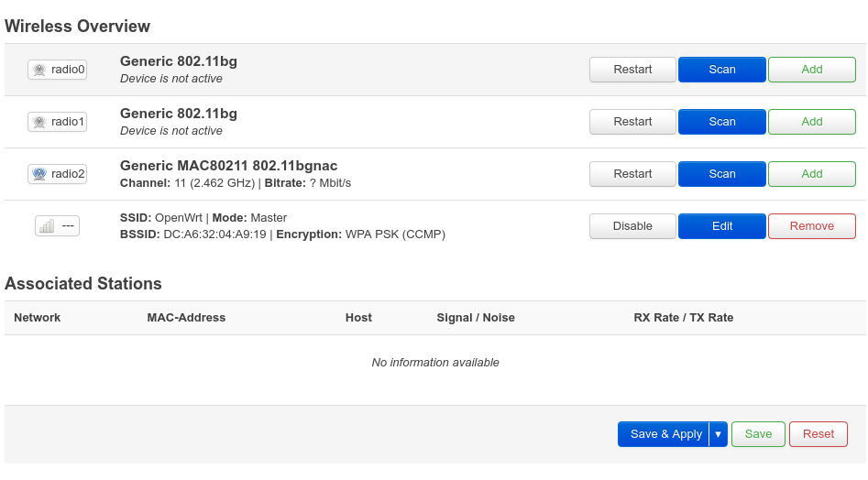Add a new network to radio2
This screenshot has width=868, height=480.
tap(811, 174)
